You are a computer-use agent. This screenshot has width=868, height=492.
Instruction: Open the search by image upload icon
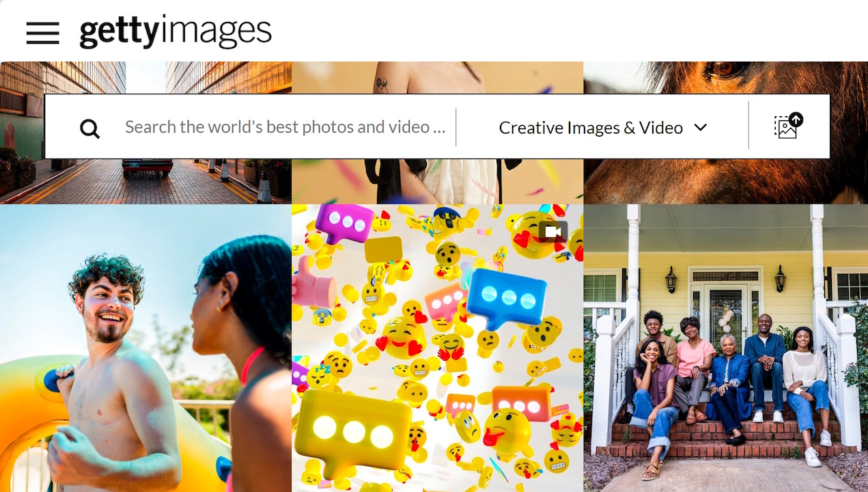789,126
